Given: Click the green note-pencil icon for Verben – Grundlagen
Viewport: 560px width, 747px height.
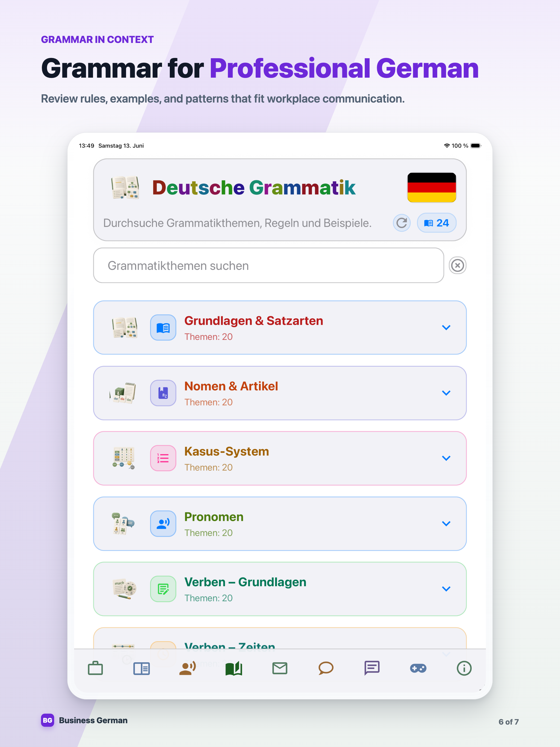Looking at the screenshot, I should [x=163, y=589].
